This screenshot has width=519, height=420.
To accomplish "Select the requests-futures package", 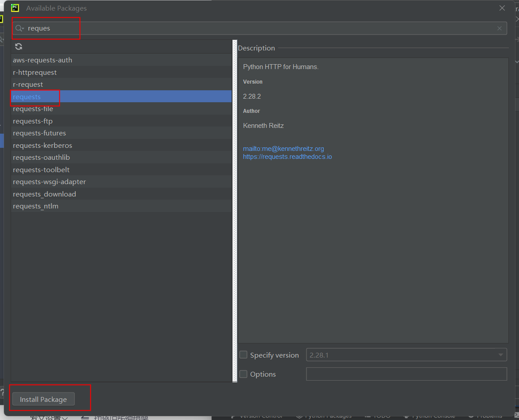I will click(x=121, y=133).
